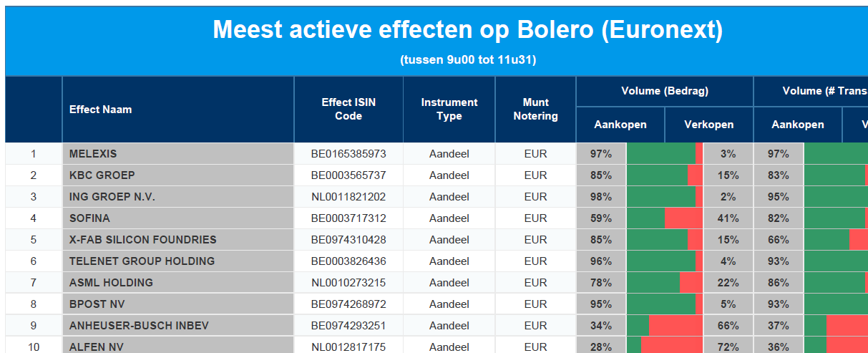Viewport: 868px width, 353px height.
Task: Click the SOFINA effect name
Action: [x=89, y=218]
